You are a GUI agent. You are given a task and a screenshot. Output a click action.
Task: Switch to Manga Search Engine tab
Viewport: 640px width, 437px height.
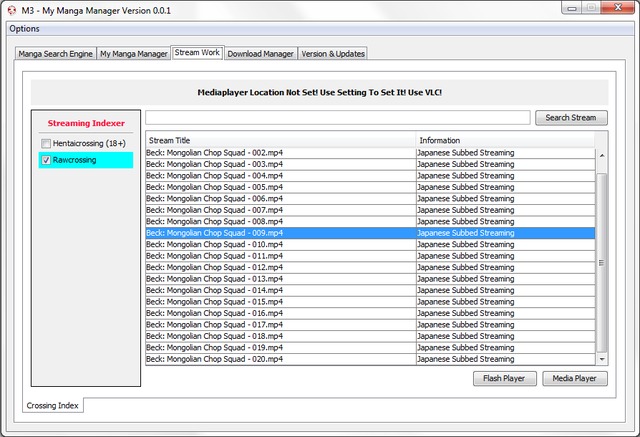(56, 54)
